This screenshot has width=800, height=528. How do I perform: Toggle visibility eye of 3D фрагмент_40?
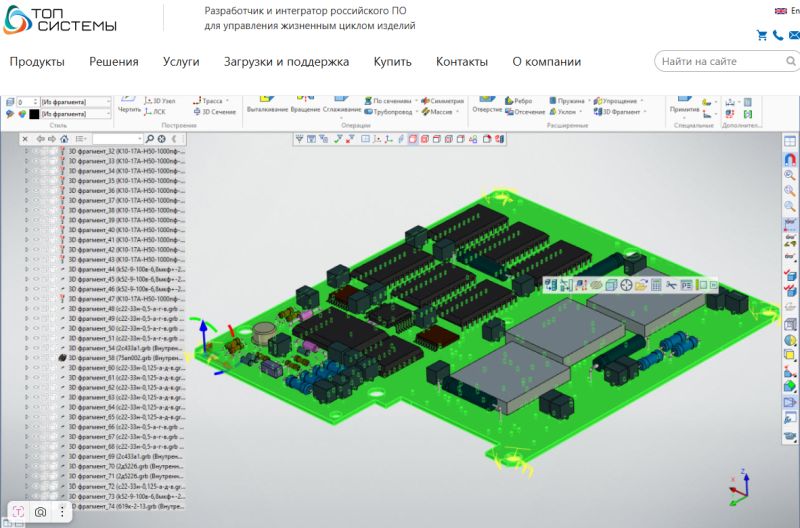(x=36, y=230)
